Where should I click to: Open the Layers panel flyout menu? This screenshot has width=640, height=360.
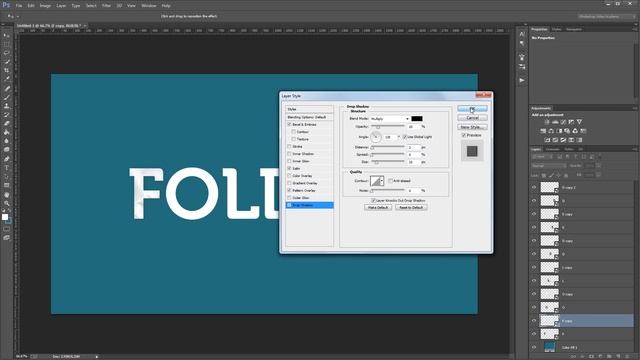click(x=635, y=149)
